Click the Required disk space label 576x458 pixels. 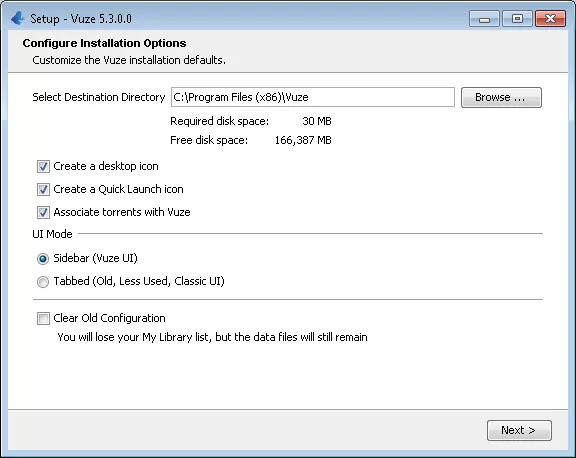[219, 121]
